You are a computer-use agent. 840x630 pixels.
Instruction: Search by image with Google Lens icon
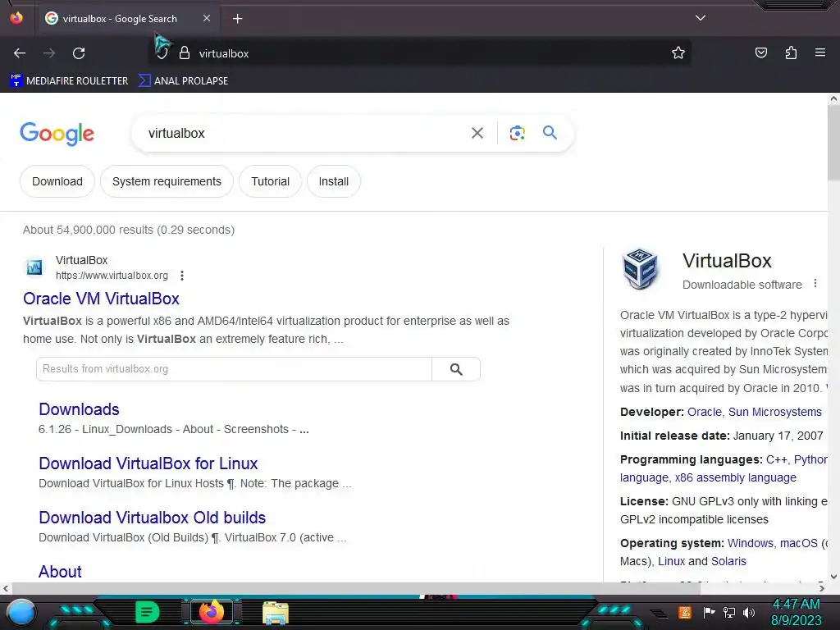point(517,133)
